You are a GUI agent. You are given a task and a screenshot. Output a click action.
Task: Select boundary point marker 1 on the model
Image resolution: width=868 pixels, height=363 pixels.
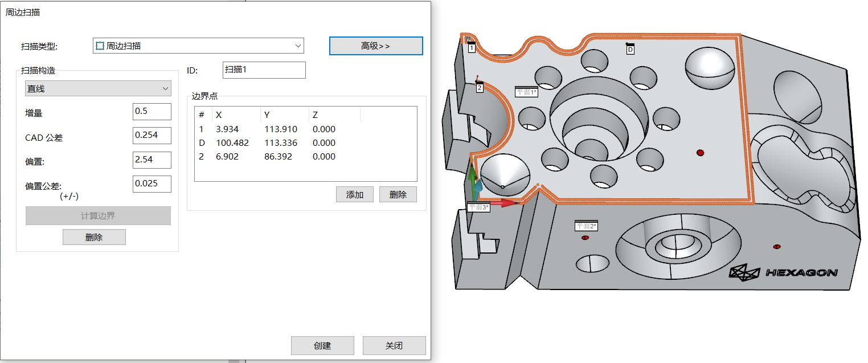[472, 48]
